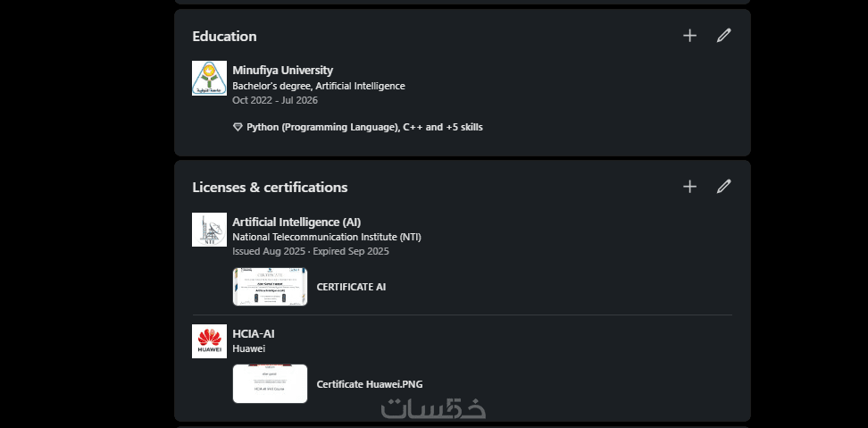Click the diamond skills icon

point(238,128)
